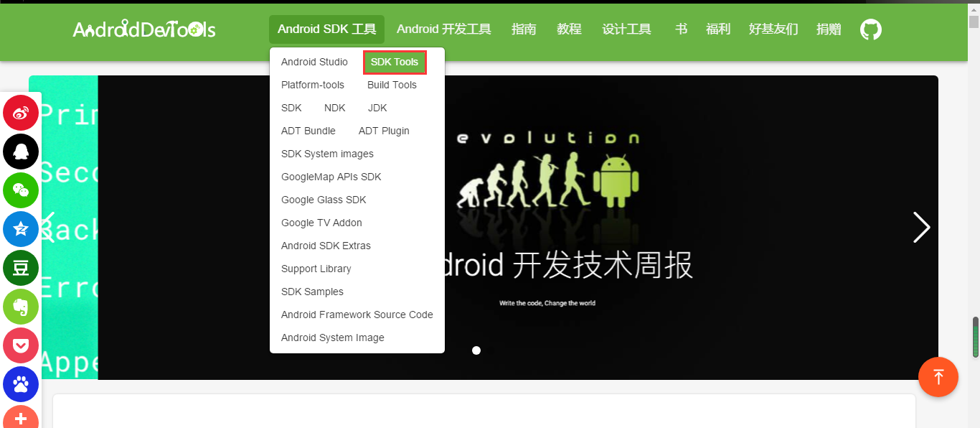980x428 pixels.
Task: Open the 好基友们 dropdown
Action: tap(773, 29)
